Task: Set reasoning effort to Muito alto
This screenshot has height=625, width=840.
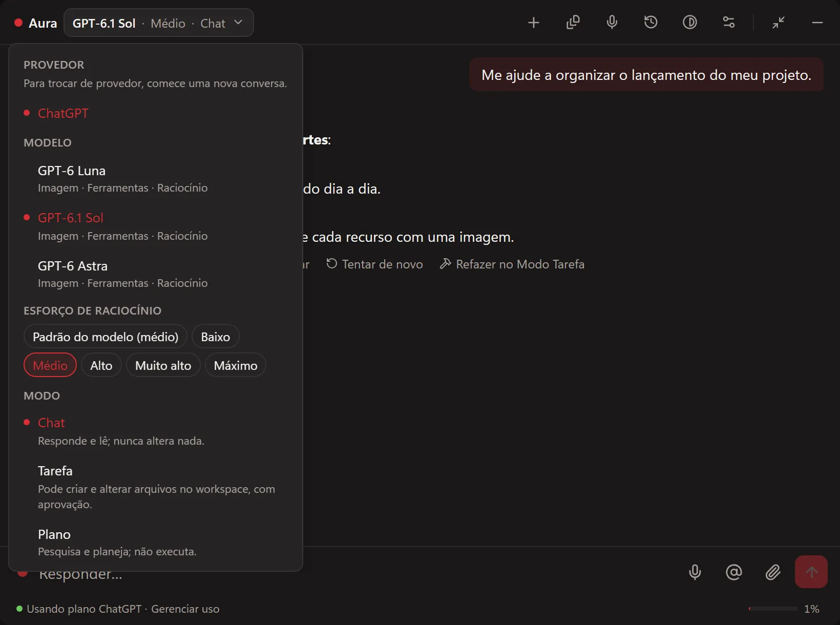Action: [163, 365]
